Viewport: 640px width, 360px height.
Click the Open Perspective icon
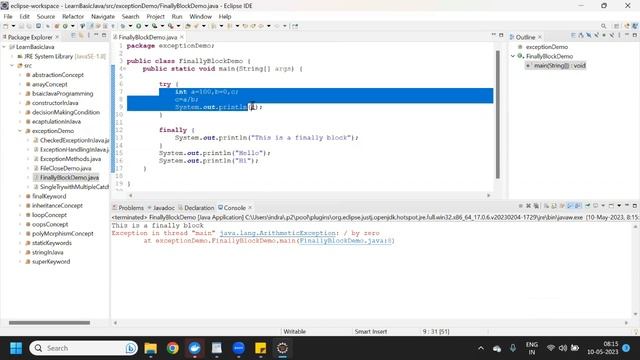tap(616, 26)
